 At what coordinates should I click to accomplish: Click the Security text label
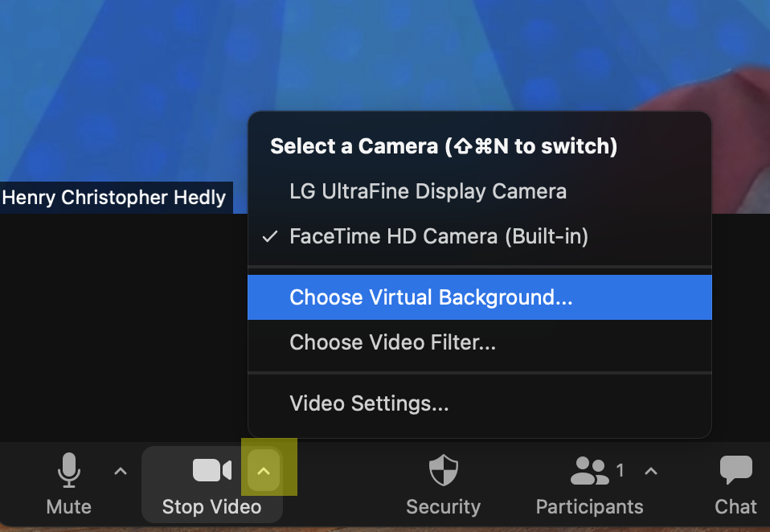pos(443,506)
